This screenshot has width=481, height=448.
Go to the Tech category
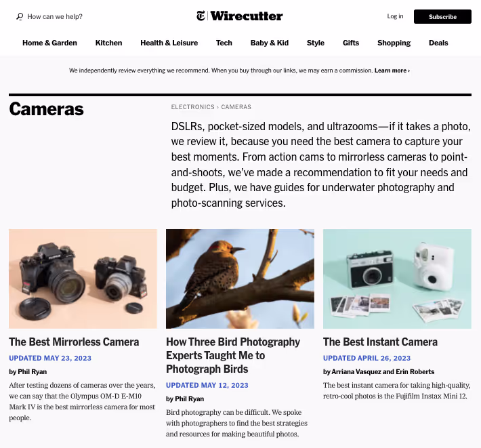224,43
